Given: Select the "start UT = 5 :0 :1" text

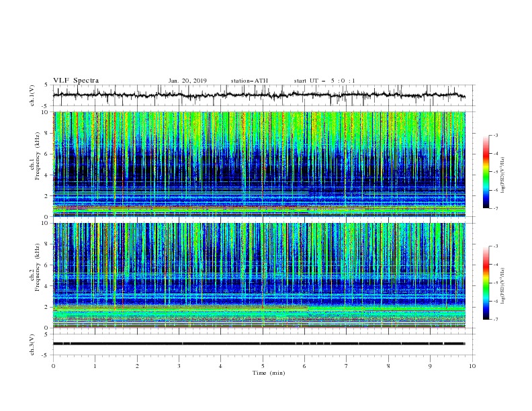Looking at the screenshot, I should pyautogui.click(x=324, y=81).
